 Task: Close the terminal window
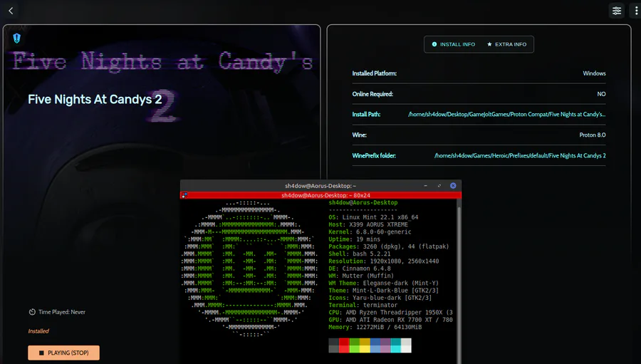(453, 186)
